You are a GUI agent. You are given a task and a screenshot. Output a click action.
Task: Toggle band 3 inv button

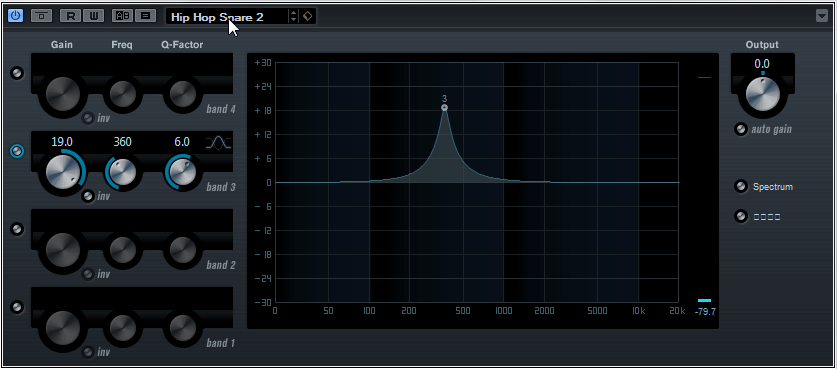point(88,196)
